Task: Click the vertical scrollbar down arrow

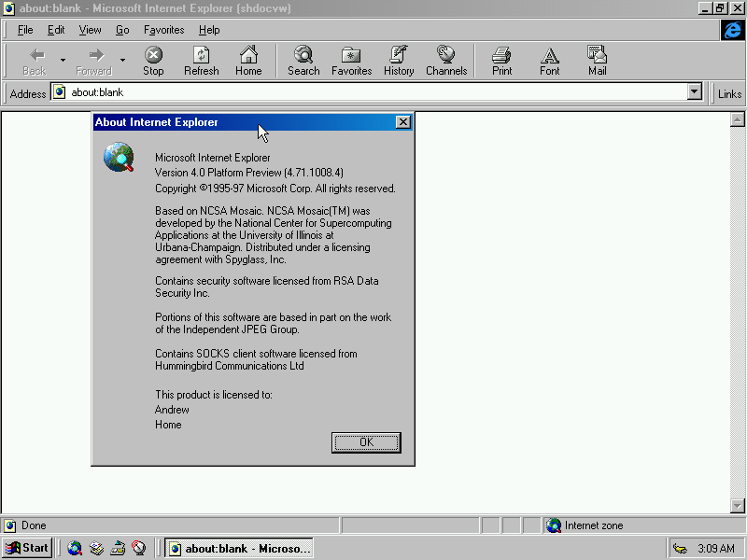Action: coord(738,506)
